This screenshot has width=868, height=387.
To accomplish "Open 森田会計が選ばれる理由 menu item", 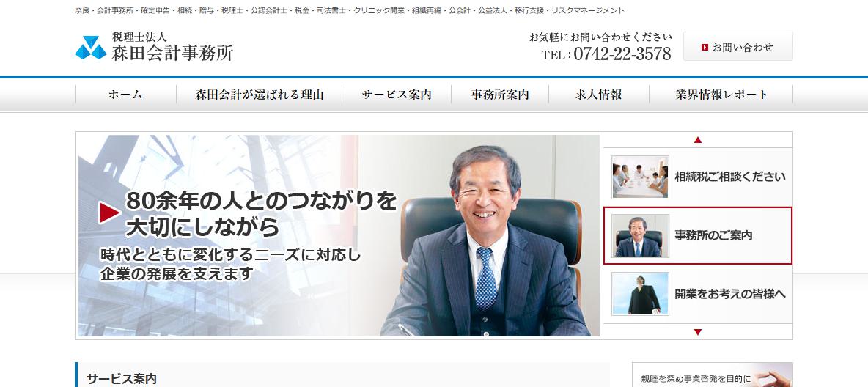I will click(259, 95).
